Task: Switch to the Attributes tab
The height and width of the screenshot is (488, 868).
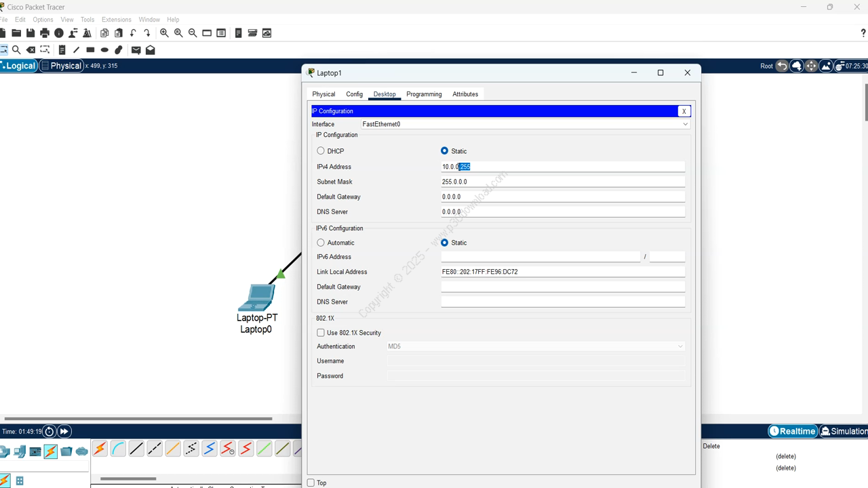Action: tap(465, 94)
